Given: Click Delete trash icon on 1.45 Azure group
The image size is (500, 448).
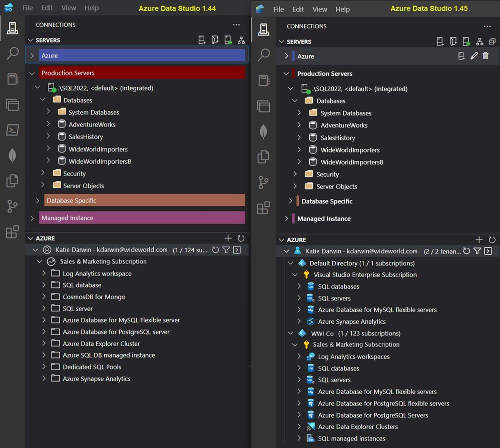Looking at the screenshot, I should [x=485, y=56].
